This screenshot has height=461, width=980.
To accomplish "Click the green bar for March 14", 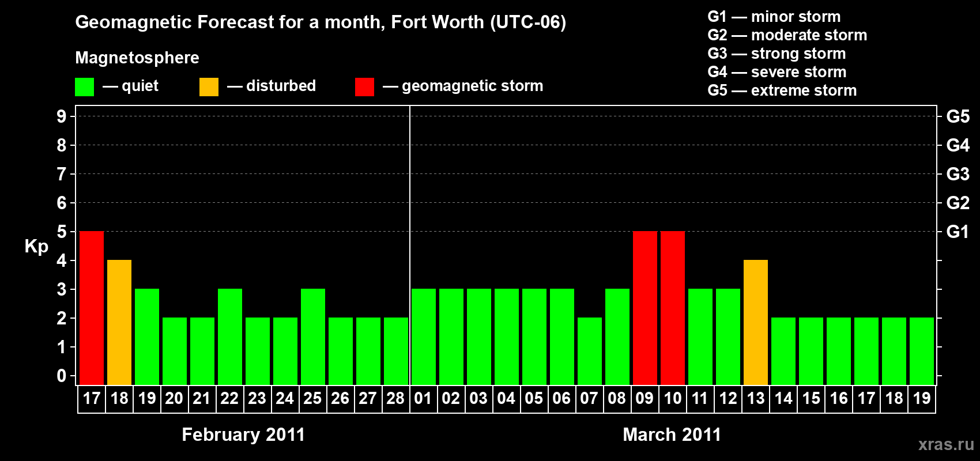I will click(783, 351).
